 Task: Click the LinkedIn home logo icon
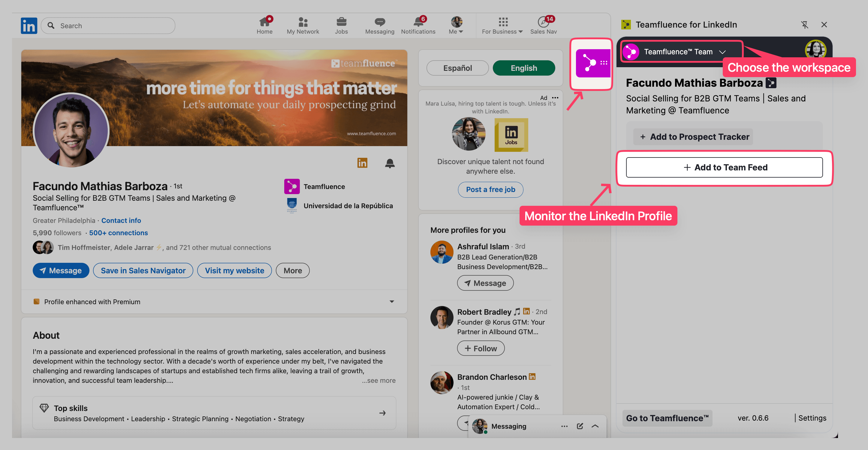[x=29, y=25]
